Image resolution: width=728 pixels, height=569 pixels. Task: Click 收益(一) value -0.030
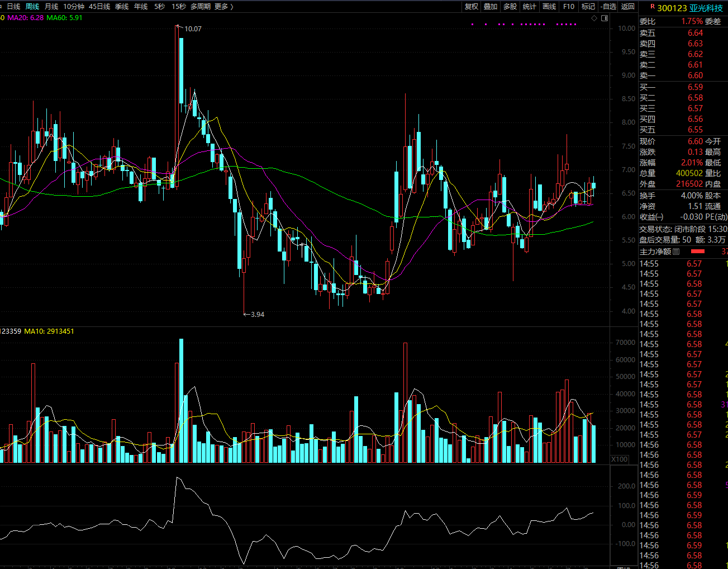point(692,217)
